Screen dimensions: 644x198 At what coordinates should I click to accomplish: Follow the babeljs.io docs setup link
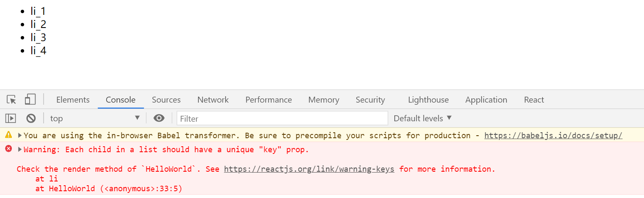[x=553, y=136]
